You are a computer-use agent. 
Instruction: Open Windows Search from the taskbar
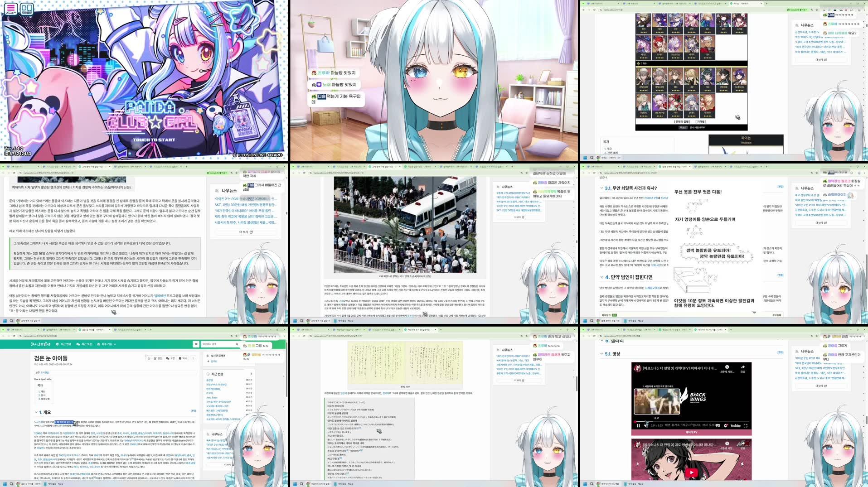point(11,484)
